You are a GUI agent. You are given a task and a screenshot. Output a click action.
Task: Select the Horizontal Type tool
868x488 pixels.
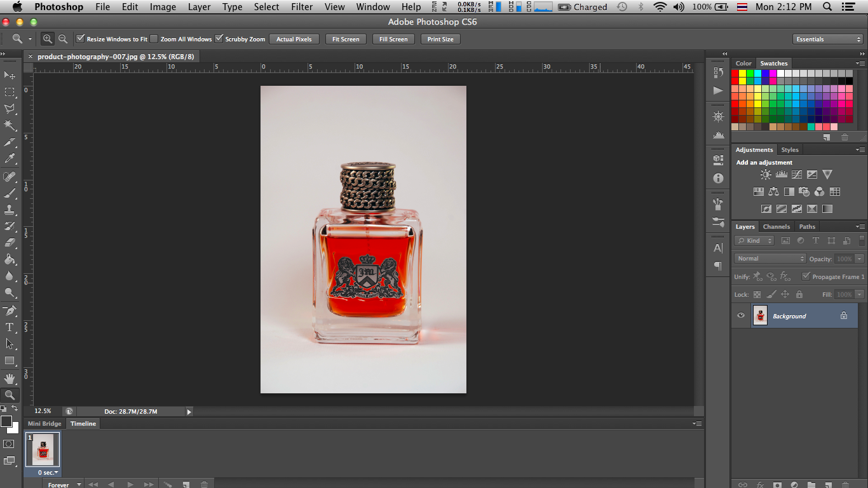coord(10,327)
